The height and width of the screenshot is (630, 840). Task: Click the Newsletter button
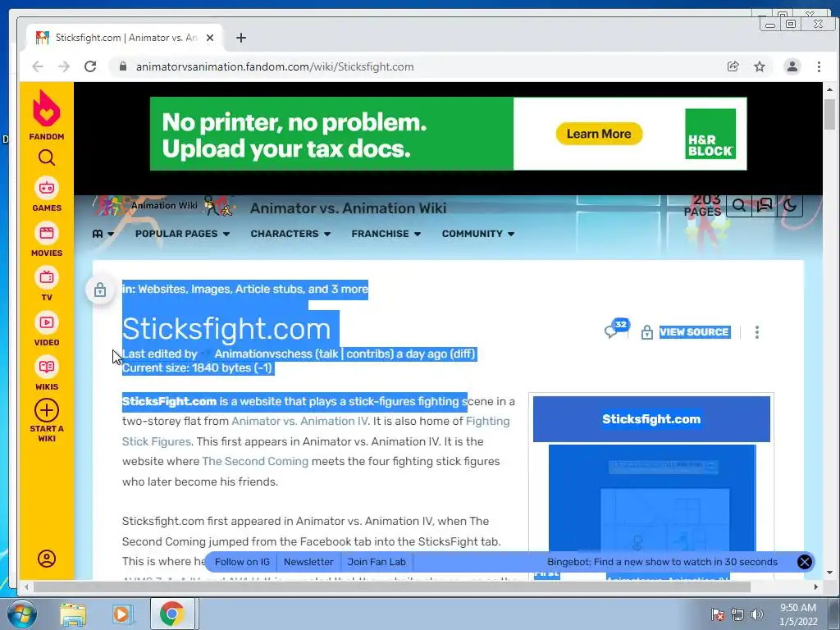point(308,562)
